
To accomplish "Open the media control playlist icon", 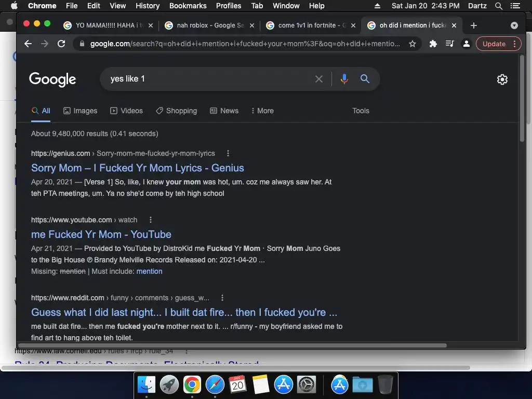I will pos(449,44).
